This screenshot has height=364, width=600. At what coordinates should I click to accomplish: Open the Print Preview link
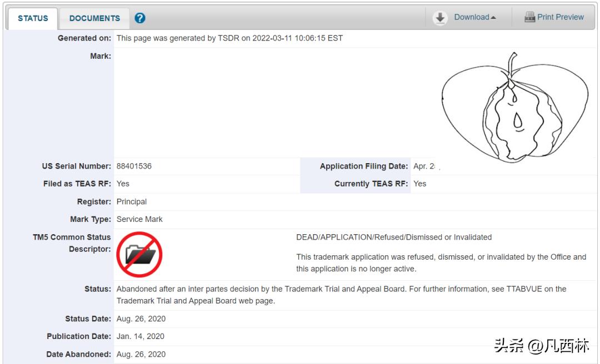pos(560,17)
